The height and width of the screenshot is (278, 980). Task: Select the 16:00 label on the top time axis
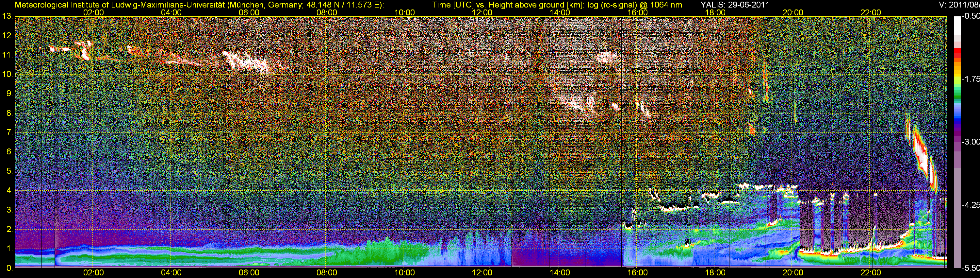(638, 12)
